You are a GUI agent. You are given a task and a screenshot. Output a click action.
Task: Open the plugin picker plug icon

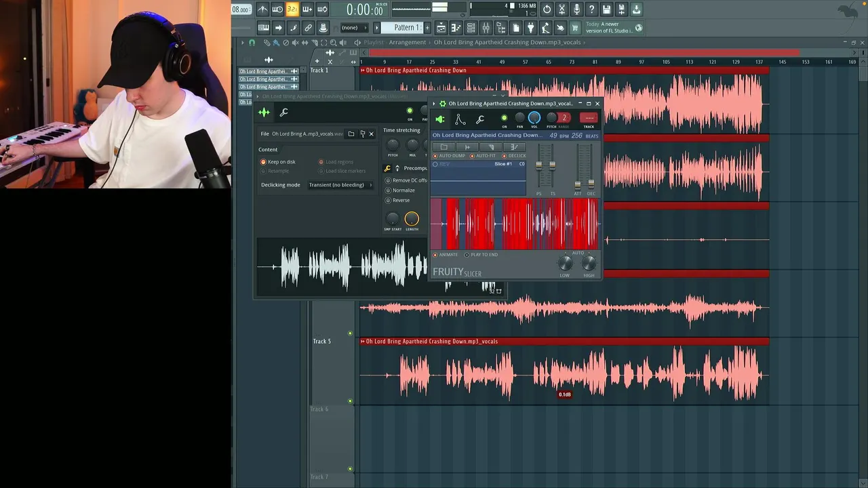click(530, 28)
